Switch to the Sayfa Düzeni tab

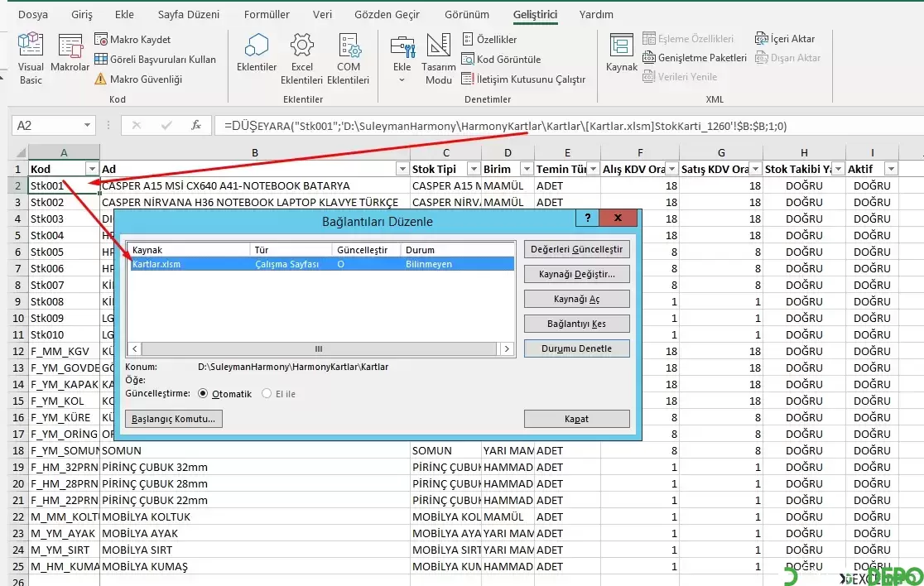[188, 14]
